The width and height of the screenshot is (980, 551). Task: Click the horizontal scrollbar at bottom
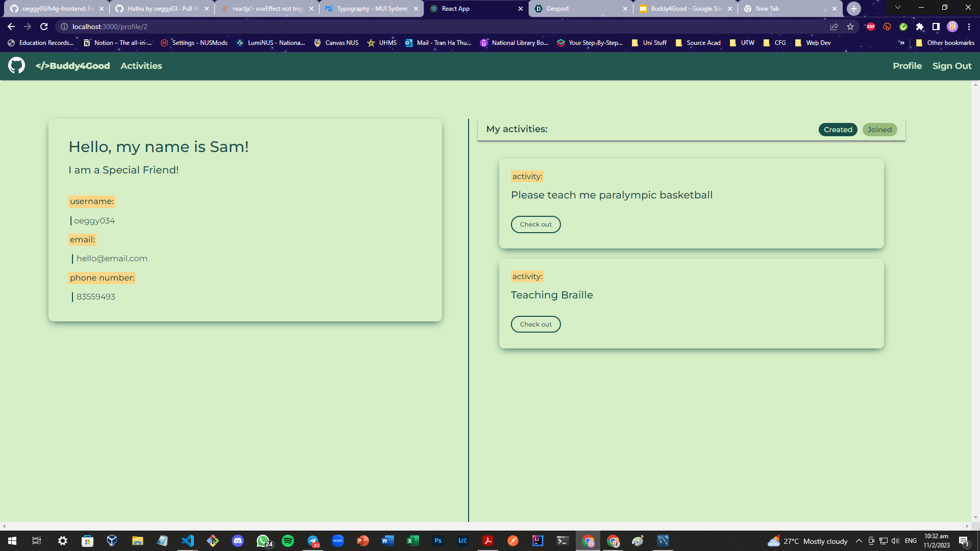485,526
